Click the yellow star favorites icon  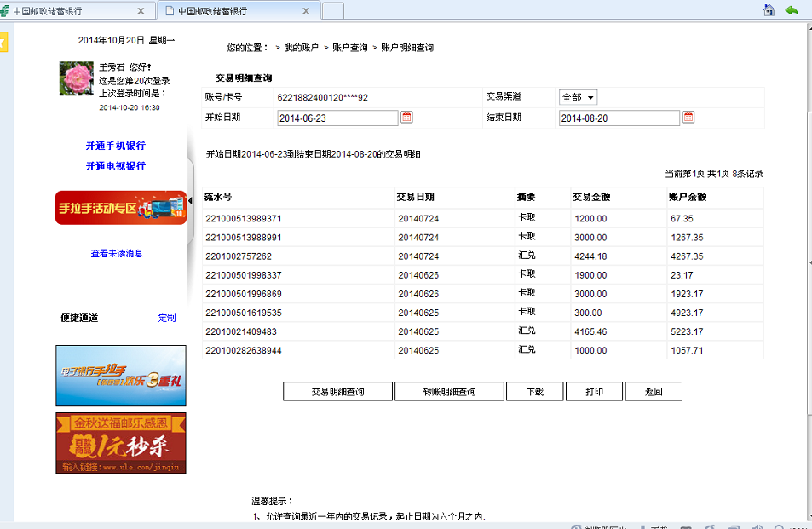point(3,42)
